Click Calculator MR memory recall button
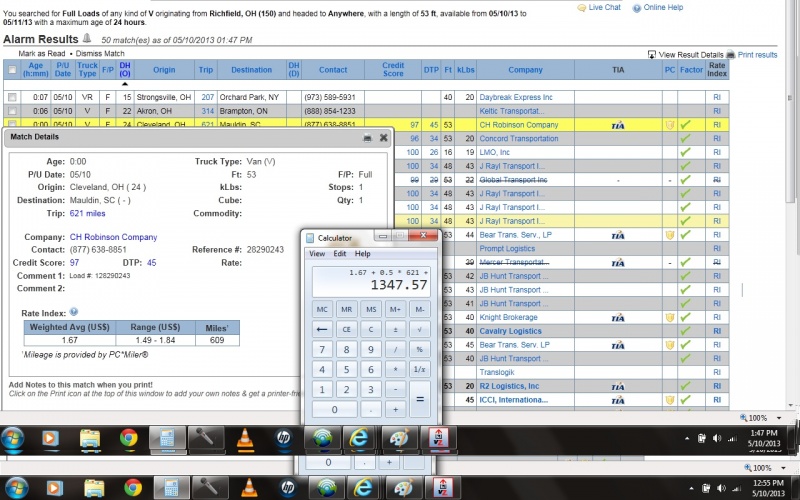 tap(346, 309)
